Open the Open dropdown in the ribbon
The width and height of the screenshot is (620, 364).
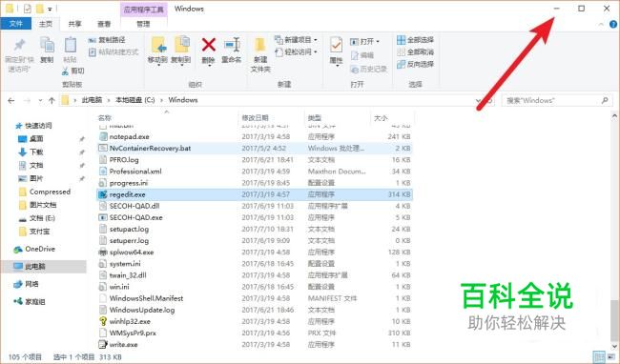[364, 42]
